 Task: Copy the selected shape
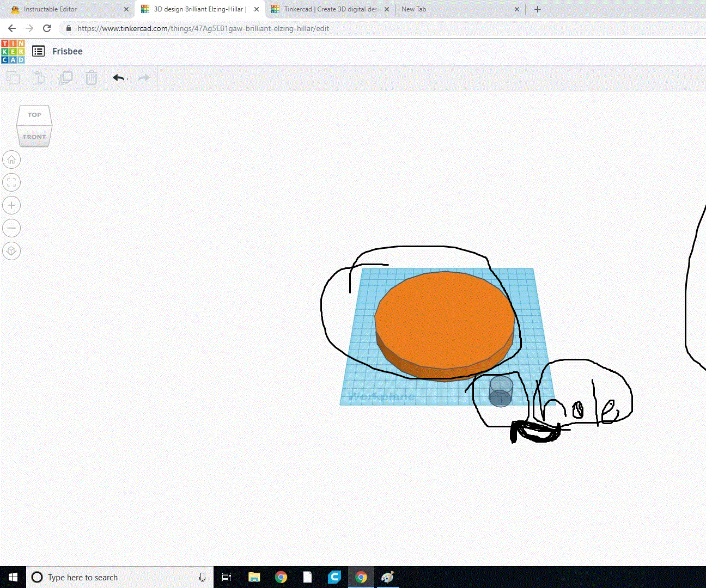click(13, 78)
